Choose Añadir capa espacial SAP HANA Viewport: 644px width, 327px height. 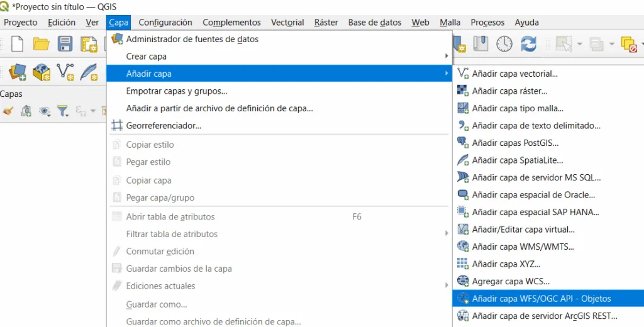tap(548, 211)
